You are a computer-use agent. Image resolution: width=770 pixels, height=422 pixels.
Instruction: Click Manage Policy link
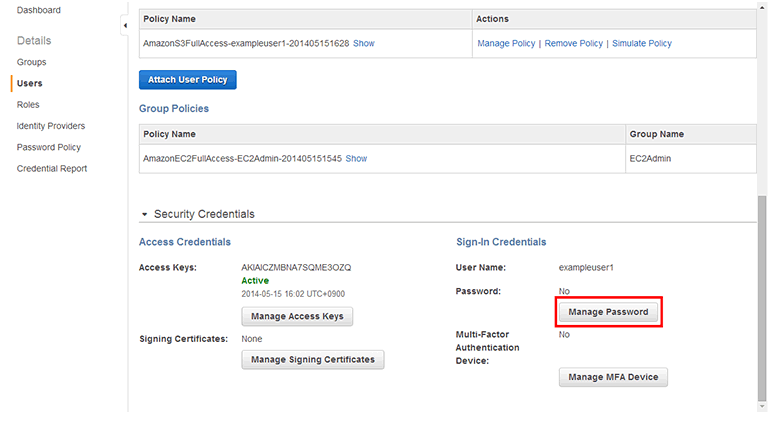(x=508, y=44)
